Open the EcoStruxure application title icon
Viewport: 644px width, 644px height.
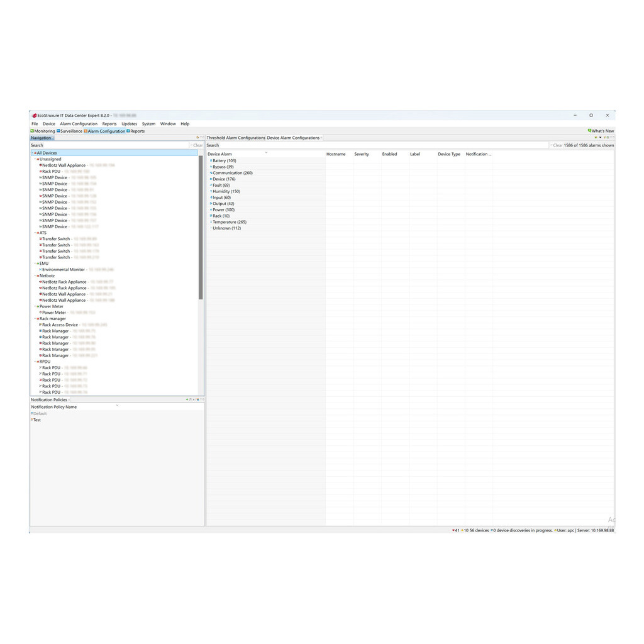pos(35,116)
